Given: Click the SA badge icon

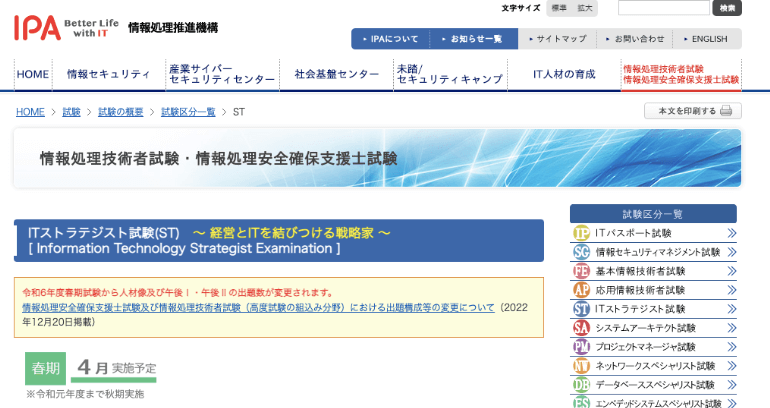Looking at the screenshot, I should [581, 328].
